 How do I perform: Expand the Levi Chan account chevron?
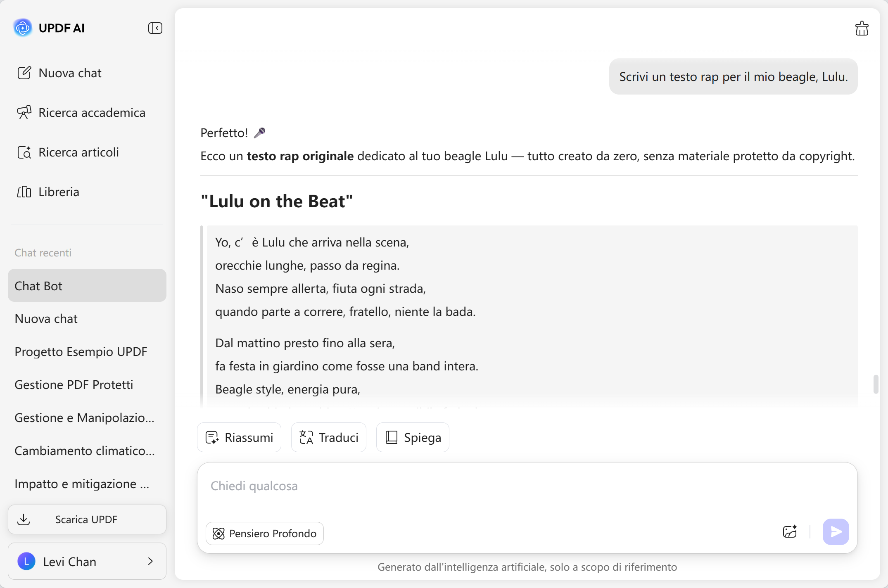point(150,562)
